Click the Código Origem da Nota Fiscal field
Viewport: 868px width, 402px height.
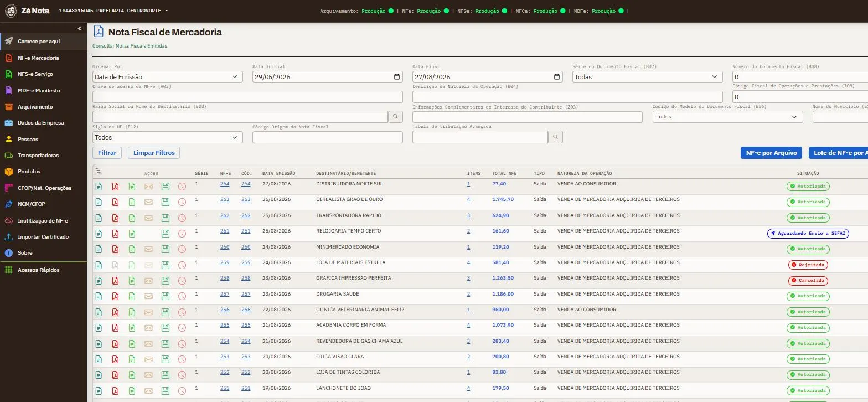click(x=327, y=137)
